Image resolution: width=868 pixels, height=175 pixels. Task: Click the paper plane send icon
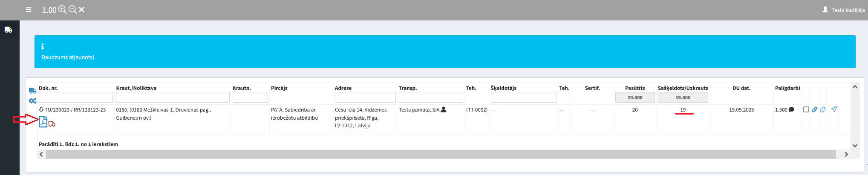point(834,109)
